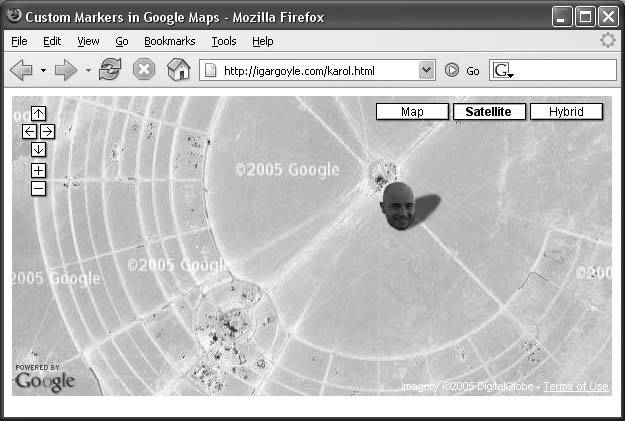The width and height of the screenshot is (625, 421).
Task: Open the URL bar history dropdown
Action: [427, 70]
